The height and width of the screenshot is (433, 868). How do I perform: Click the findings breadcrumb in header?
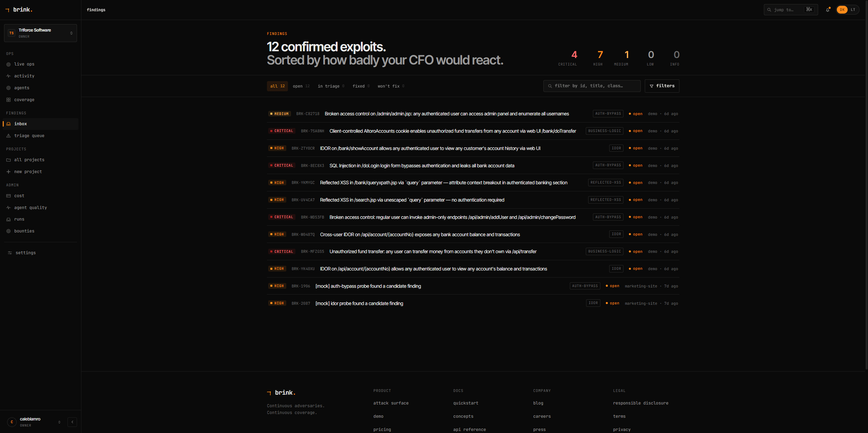(x=96, y=10)
